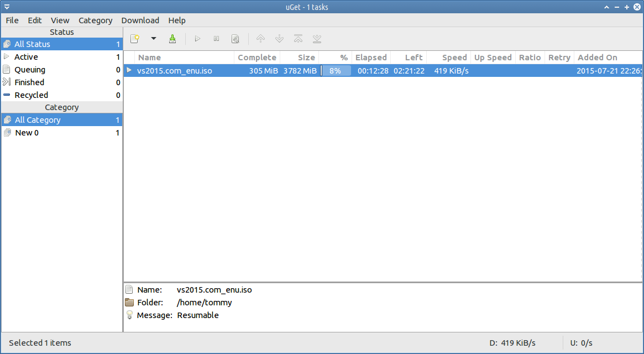Click the 8% progress bar
Image resolution: width=644 pixels, height=354 pixels.
click(336, 70)
